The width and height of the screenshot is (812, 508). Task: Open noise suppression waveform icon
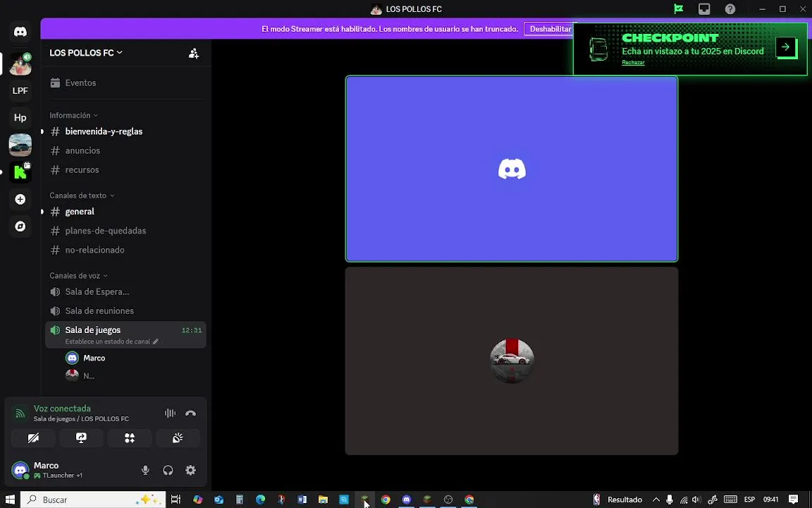coord(170,413)
